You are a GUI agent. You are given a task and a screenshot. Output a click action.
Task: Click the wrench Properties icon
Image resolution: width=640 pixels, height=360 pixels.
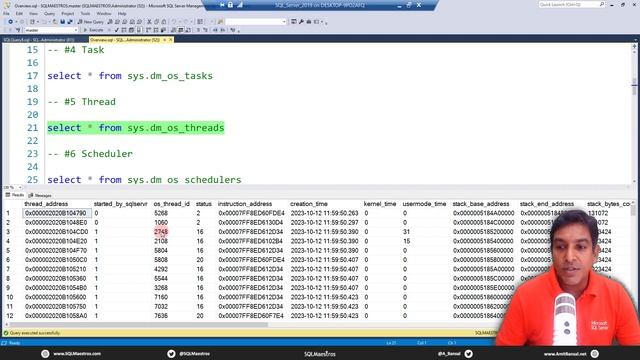click(x=301, y=22)
